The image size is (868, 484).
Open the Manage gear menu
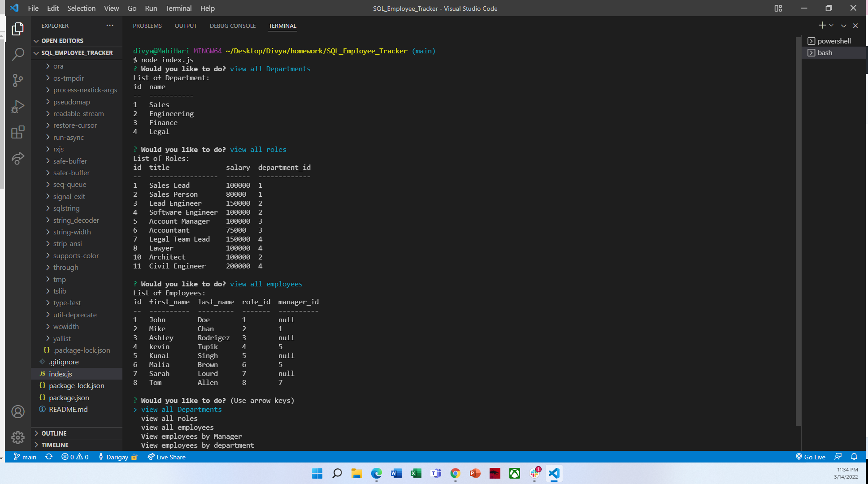(x=18, y=438)
